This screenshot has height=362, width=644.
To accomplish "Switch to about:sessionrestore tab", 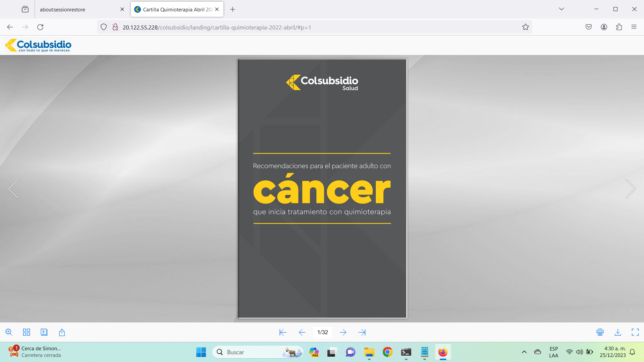I will click(x=77, y=9).
